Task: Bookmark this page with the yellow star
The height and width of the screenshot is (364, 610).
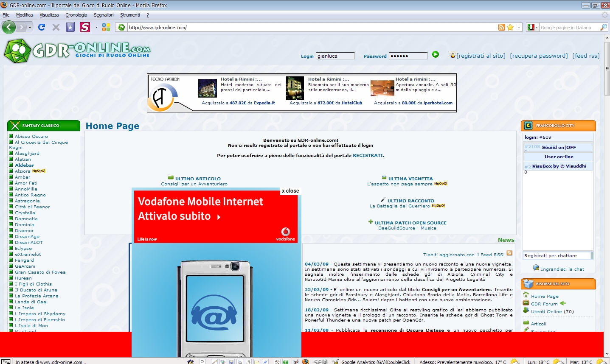Action: (x=510, y=27)
